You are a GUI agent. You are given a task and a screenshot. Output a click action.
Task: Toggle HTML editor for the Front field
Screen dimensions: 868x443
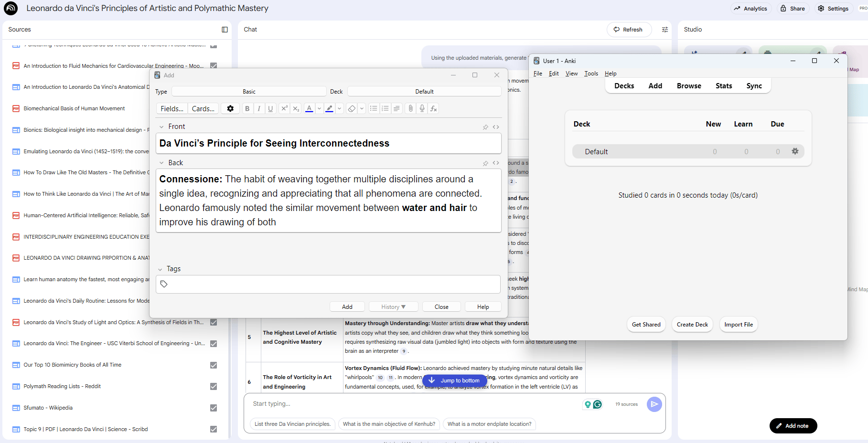pos(496,127)
